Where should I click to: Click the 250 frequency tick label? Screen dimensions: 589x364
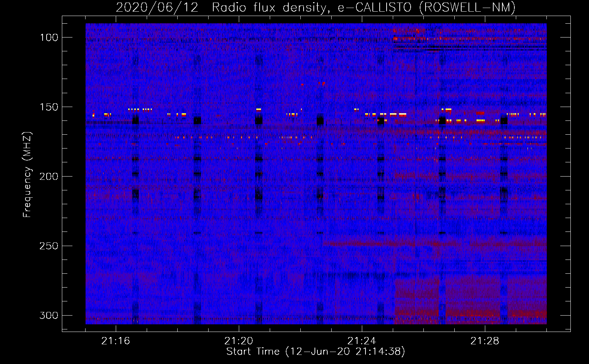click(x=49, y=246)
